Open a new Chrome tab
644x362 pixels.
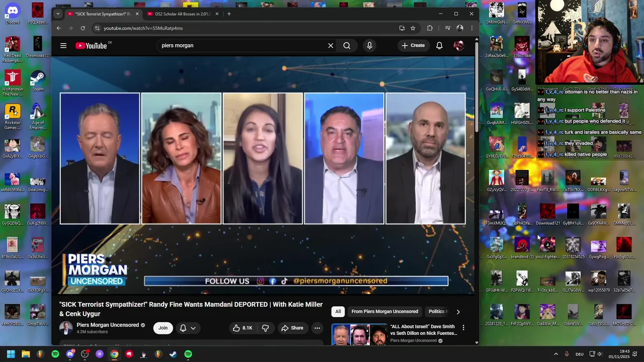point(229,14)
